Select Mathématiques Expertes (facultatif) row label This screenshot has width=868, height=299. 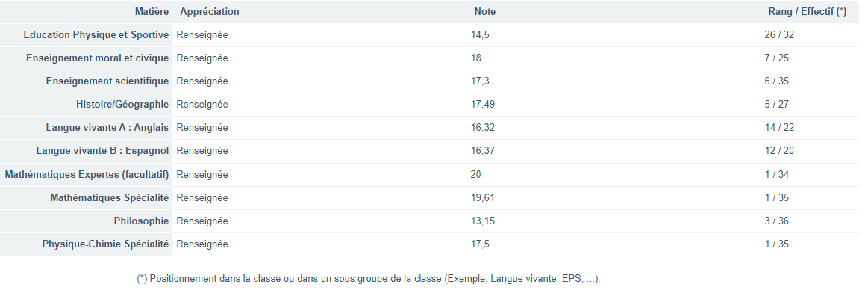click(87, 174)
